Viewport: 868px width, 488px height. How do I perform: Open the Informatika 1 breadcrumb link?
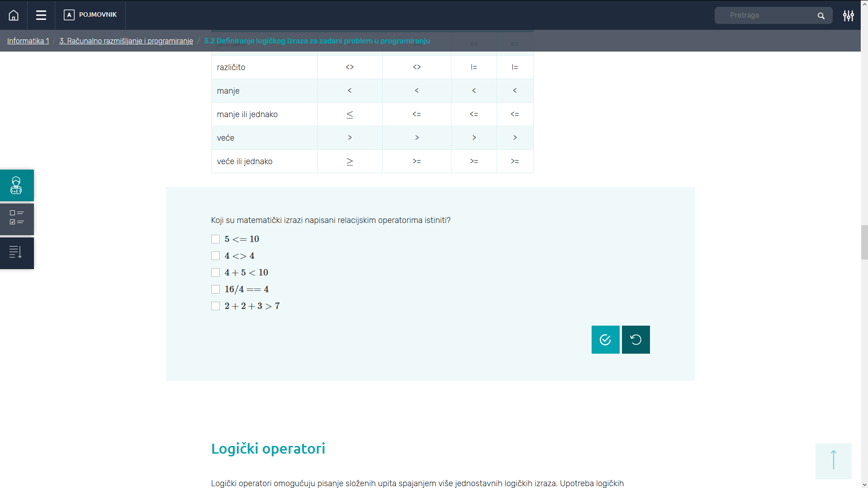(x=28, y=41)
